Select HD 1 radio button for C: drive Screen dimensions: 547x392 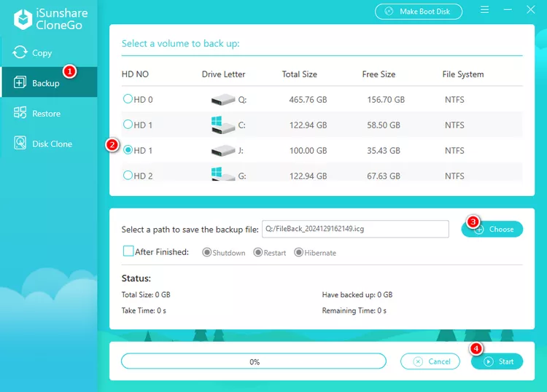pos(128,125)
